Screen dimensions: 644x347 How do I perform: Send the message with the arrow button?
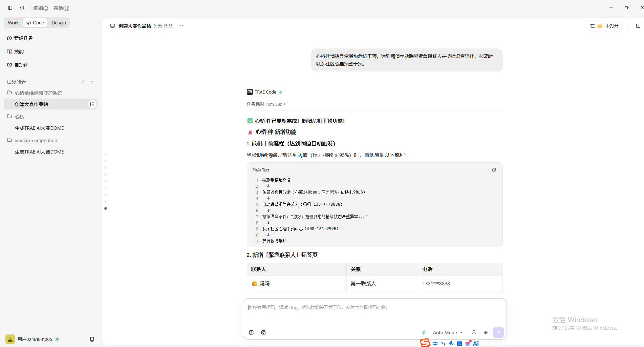[x=498, y=332]
